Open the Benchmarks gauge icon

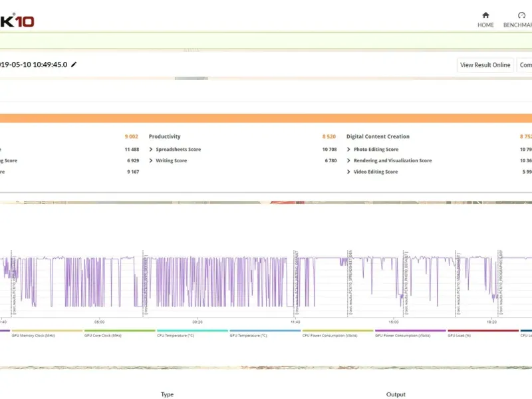[x=521, y=15]
